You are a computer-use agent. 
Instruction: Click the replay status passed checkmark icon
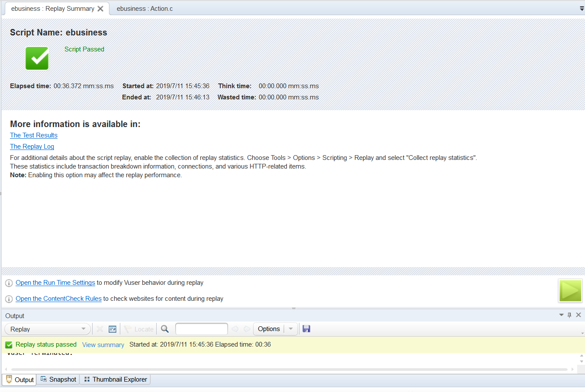point(9,345)
